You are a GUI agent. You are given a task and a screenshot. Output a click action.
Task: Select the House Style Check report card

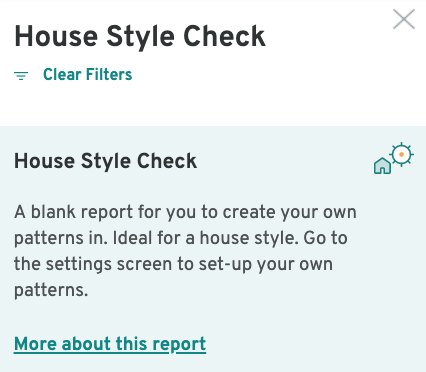pos(213,249)
